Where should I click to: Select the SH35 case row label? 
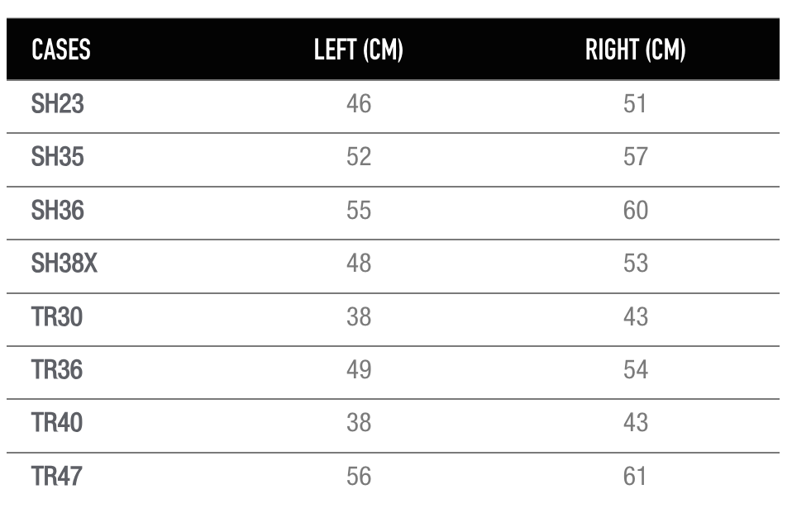pos(58,156)
